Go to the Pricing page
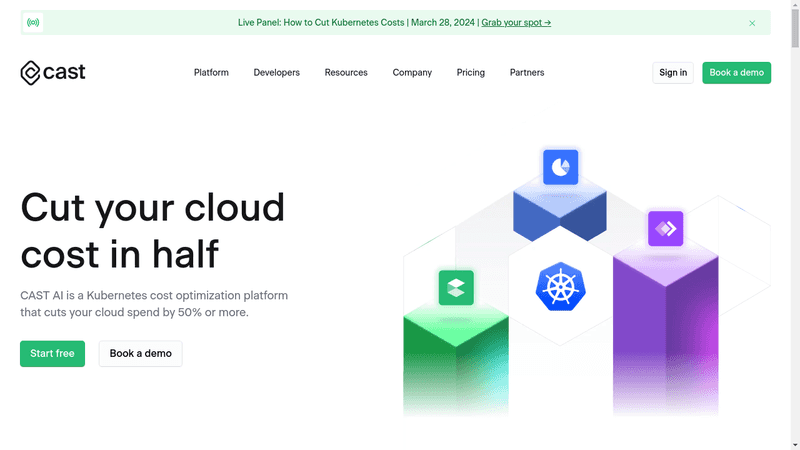Viewport: 800px width, 450px height. (470, 73)
